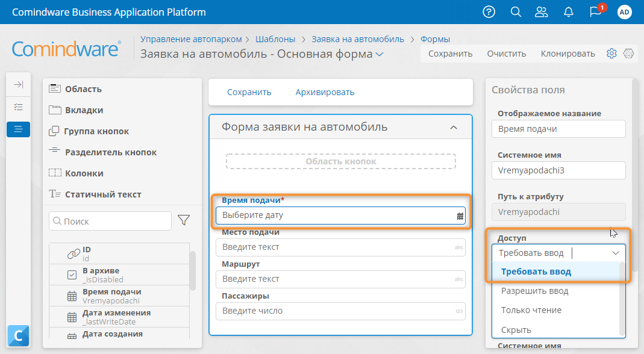Click the search magnifier in top bar
This screenshot has height=354, width=644.
coord(516,12)
